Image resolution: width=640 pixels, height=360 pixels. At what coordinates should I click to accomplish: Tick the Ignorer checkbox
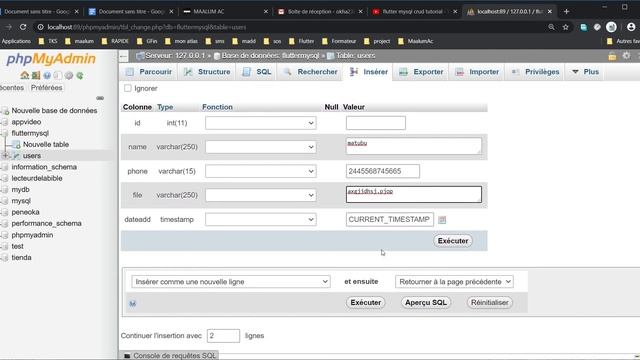(x=128, y=88)
